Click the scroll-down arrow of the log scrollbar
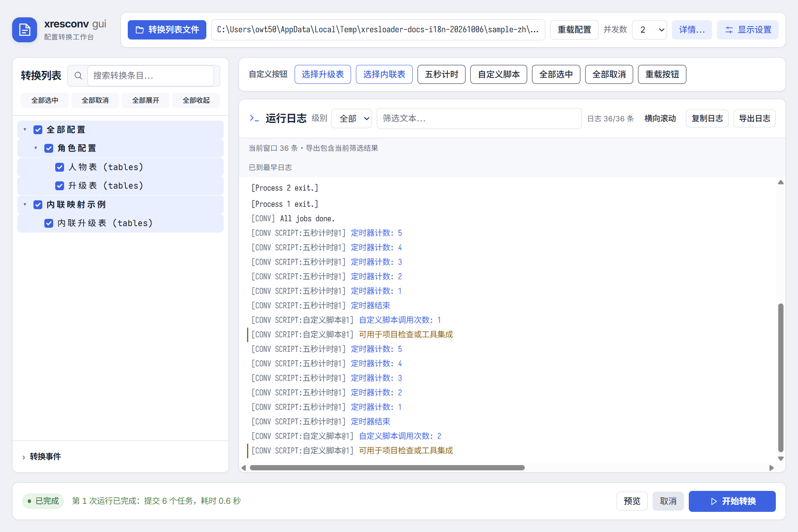The image size is (798, 532). click(x=781, y=459)
